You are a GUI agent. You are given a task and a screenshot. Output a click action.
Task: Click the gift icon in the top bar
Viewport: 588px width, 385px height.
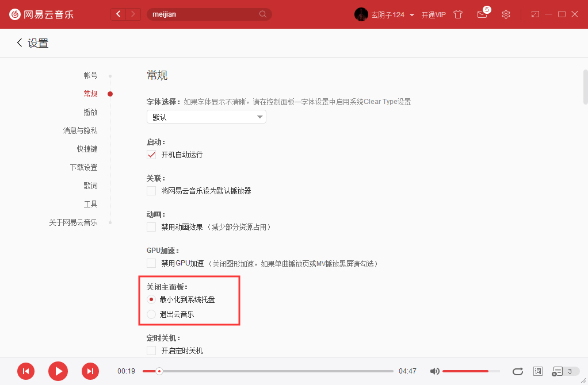458,14
